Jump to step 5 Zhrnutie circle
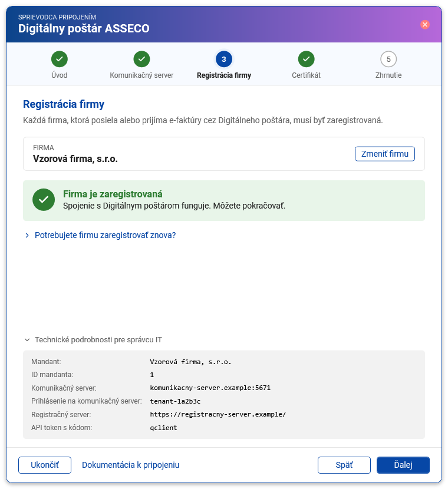Viewport: 448px width, 489px height. click(x=388, y=59)
